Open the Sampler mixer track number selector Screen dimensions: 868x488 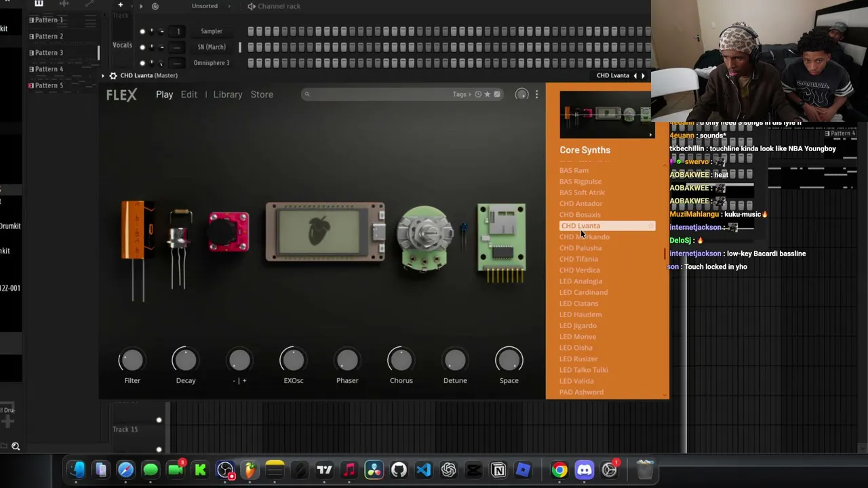pos(178,31)
